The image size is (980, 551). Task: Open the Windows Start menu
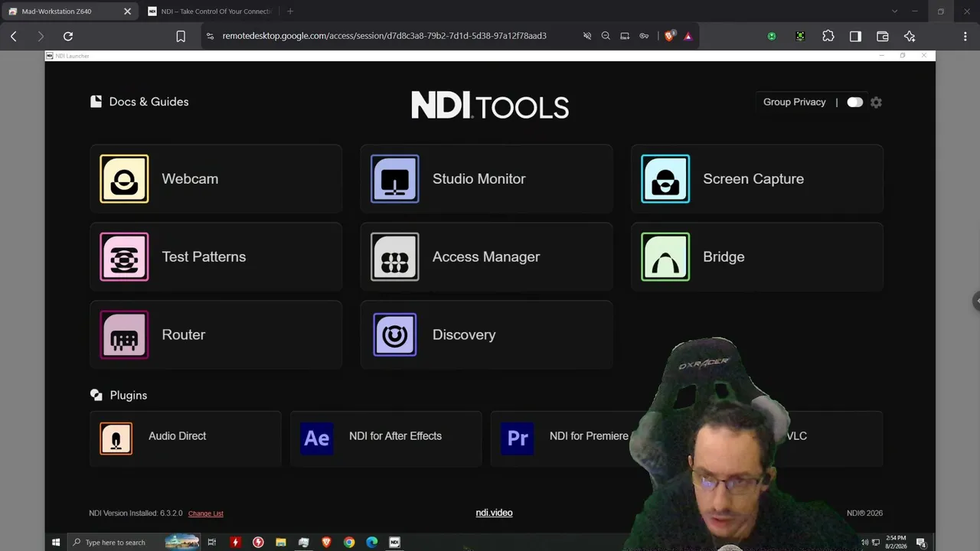pos(56,543)
